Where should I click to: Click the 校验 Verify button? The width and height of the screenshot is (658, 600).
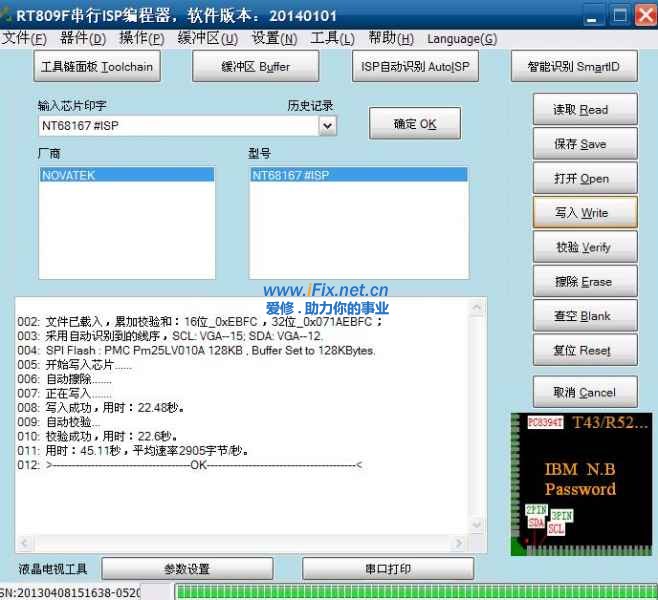tap(585, 247)
